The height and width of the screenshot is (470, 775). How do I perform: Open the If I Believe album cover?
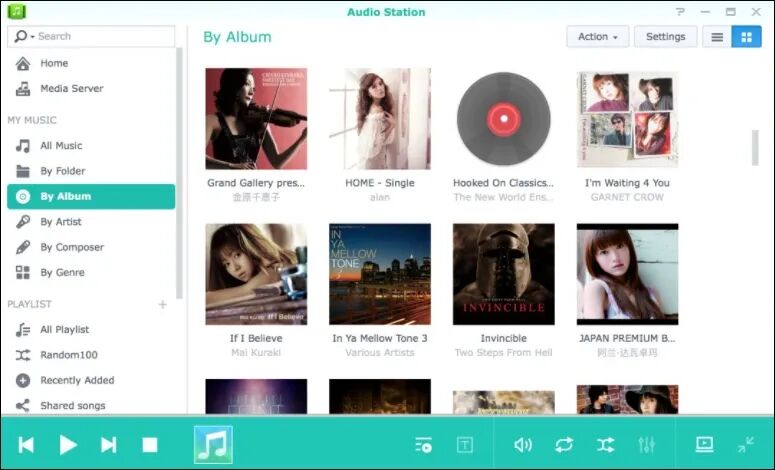(256, 274)
